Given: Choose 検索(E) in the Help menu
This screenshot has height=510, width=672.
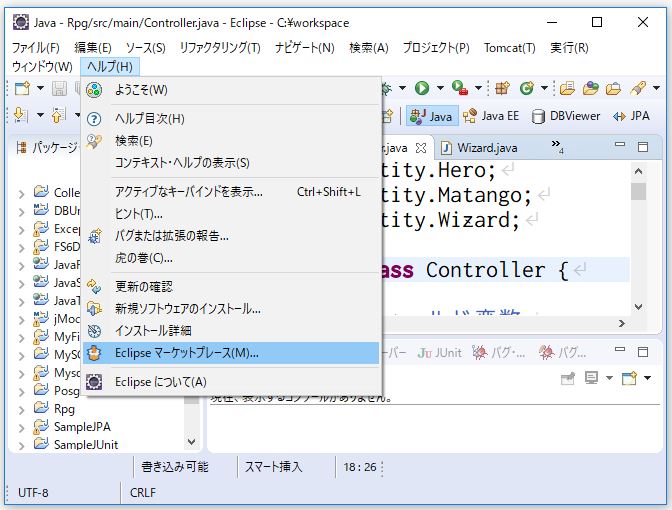Looking at the screenshot, I should click(x=231, y=141).
